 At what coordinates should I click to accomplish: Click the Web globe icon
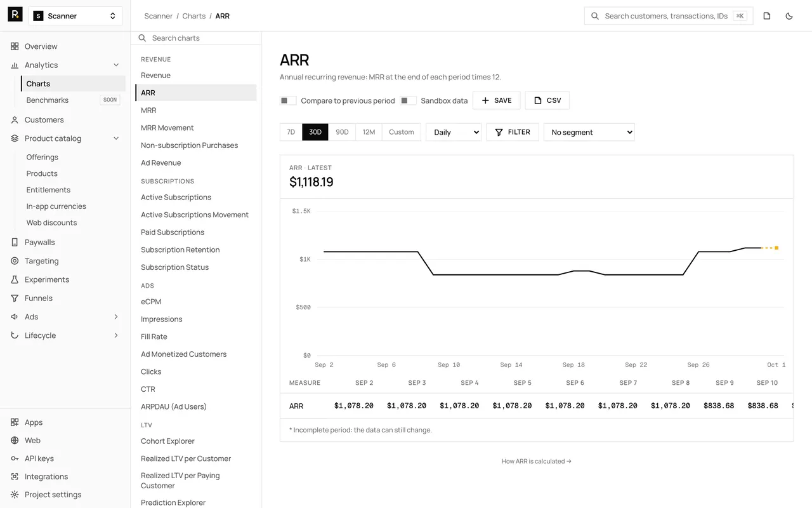[15, 440]
